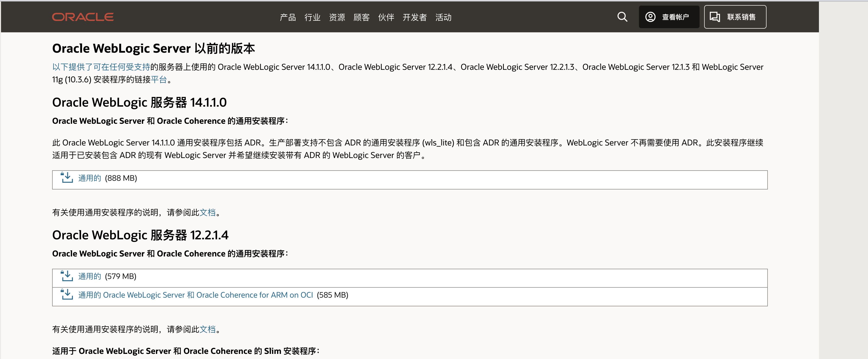Follow the 平台 link
The image size is (868, 359).
(x=159, y=80)
